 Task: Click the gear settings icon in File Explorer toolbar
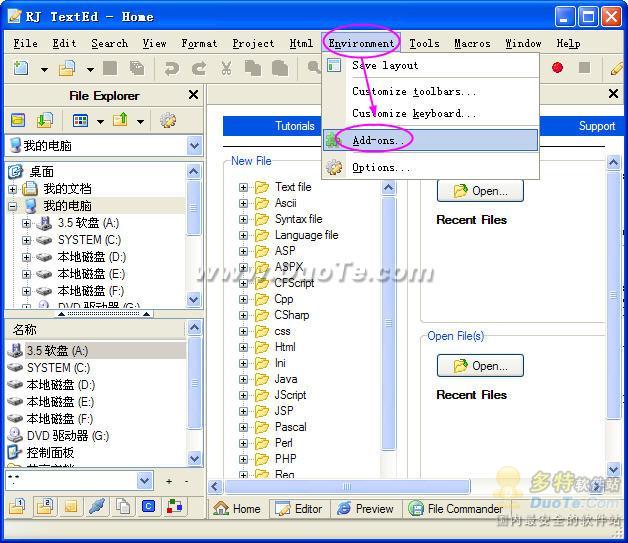[168, 120]
